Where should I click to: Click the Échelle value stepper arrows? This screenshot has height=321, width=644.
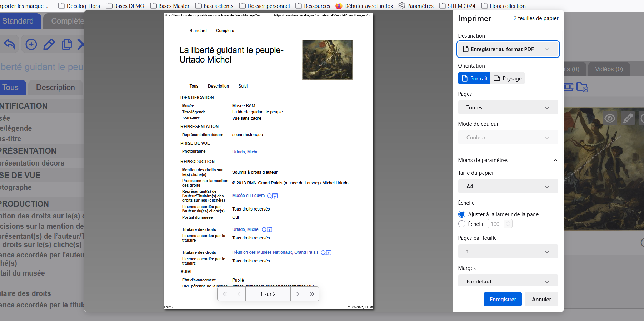coord(508,224)
